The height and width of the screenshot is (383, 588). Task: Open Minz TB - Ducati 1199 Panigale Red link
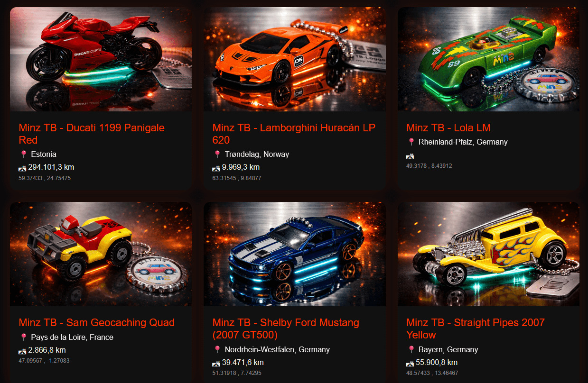pos(92,134)
